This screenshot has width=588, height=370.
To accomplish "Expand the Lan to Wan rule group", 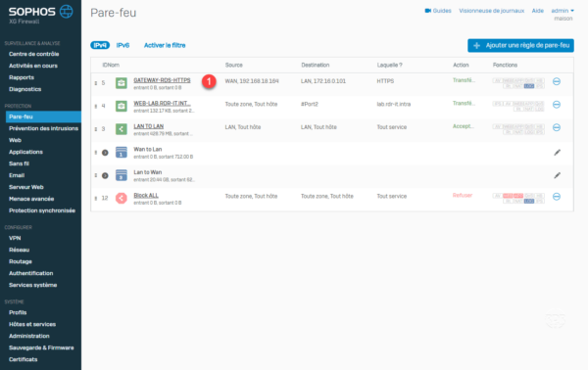I will pyautogui.click(x=105, y=175).
